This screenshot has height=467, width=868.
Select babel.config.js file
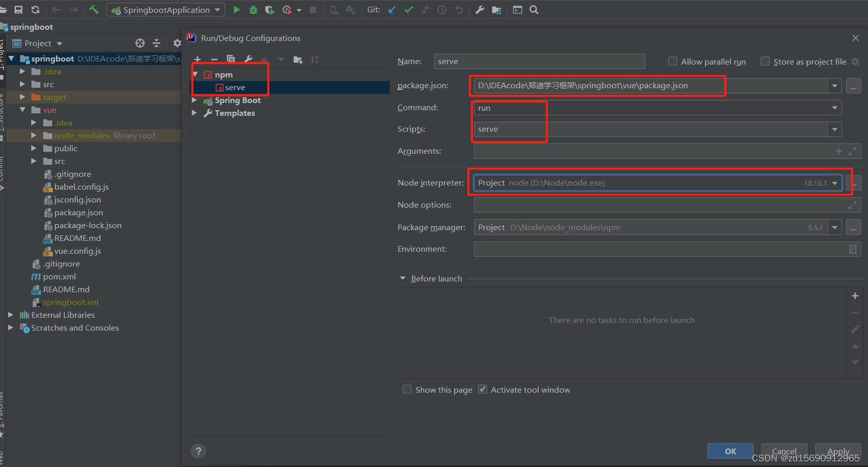(81, 187)
